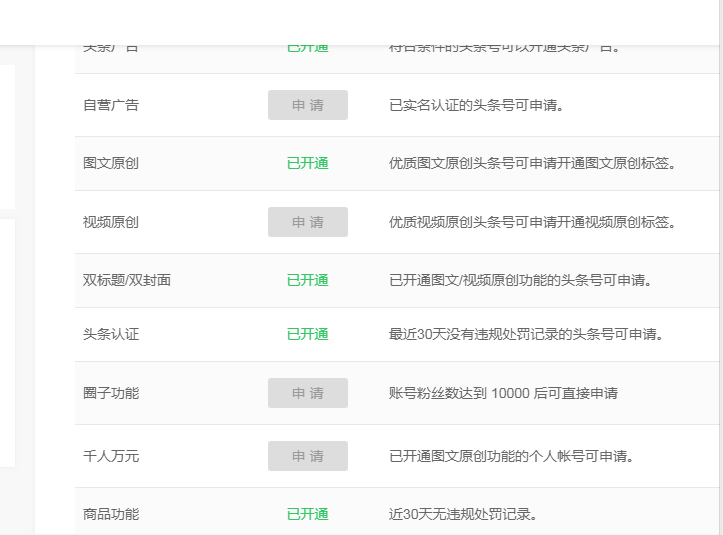The image size is (723, 535).
Task: Click 已开通 status in 头条认证 row
Action: (x=308, y=334)
